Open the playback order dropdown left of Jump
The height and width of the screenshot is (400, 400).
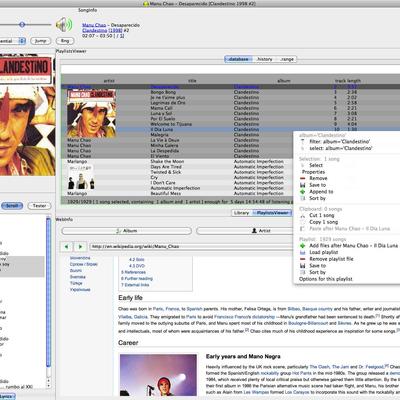coord(13,41)
